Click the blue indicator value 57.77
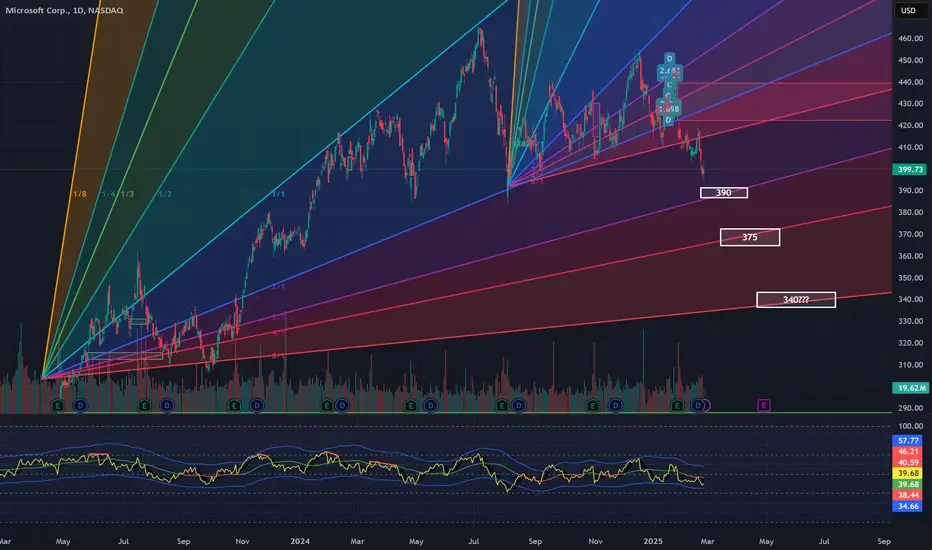The image size is (932, 550). click(x=908, y=441)
